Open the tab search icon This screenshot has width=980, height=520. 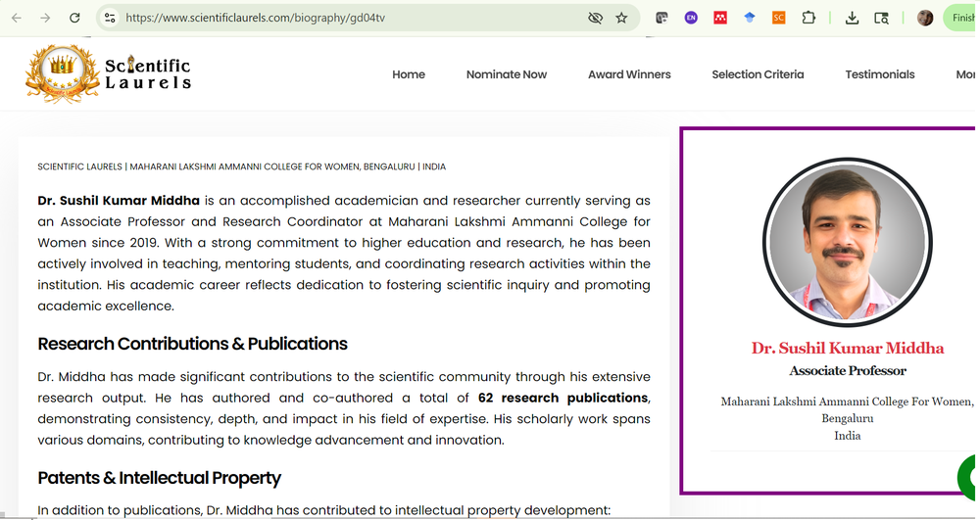(x=881, y=18)
